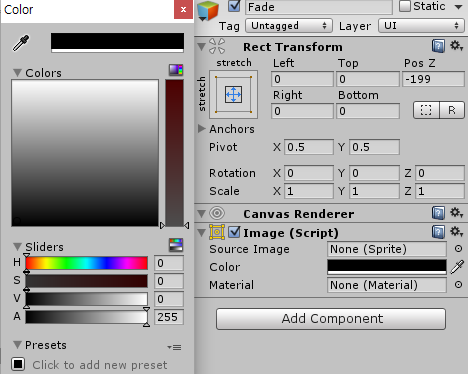Collapse the Image (Script) component
Viewport: 468px width, 374px height.
(201, 232)
